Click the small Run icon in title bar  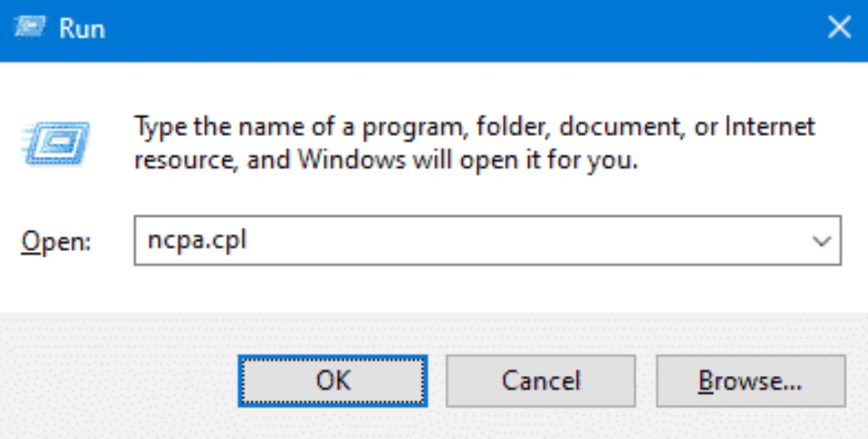(30, 27)
